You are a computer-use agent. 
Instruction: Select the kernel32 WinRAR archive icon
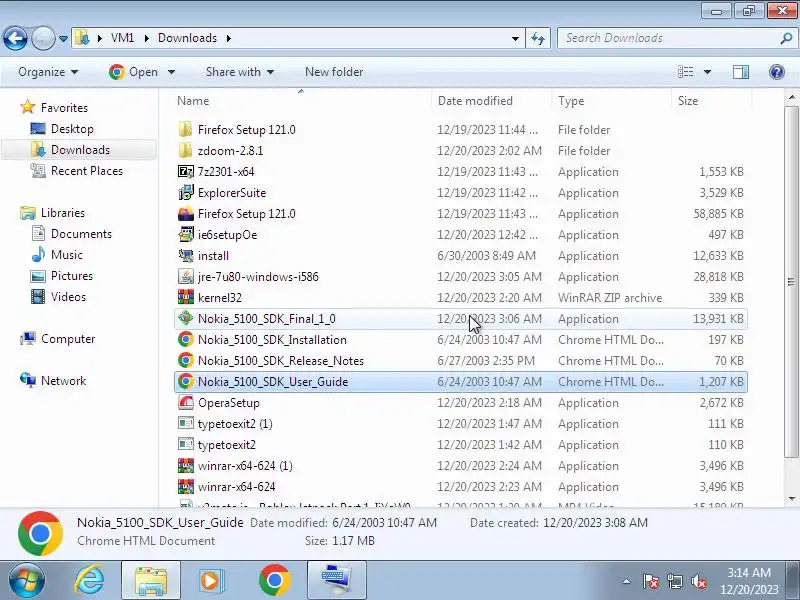coord(186,297)
